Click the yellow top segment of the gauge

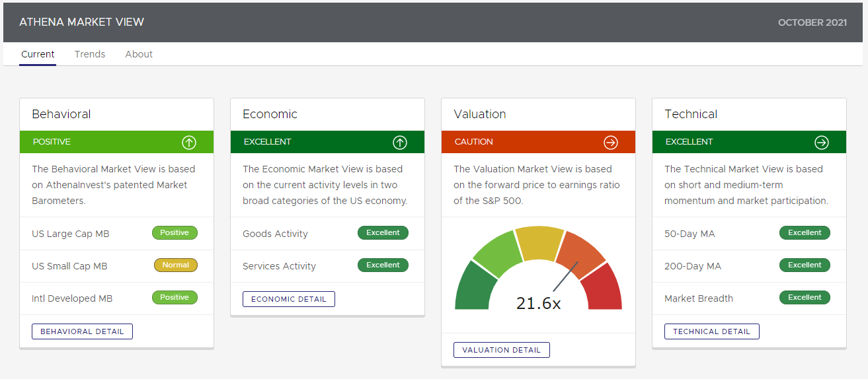point(539,242)
